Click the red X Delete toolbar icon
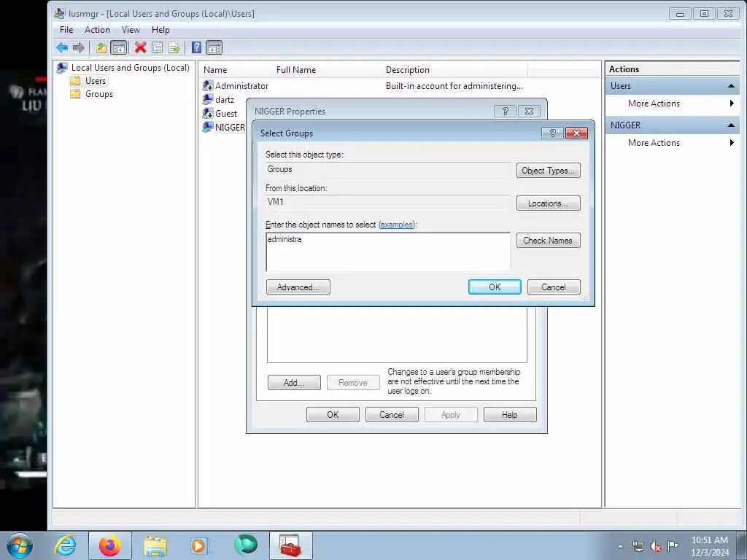Viewport: 747px width, 560px height. [x=140, y=47]
